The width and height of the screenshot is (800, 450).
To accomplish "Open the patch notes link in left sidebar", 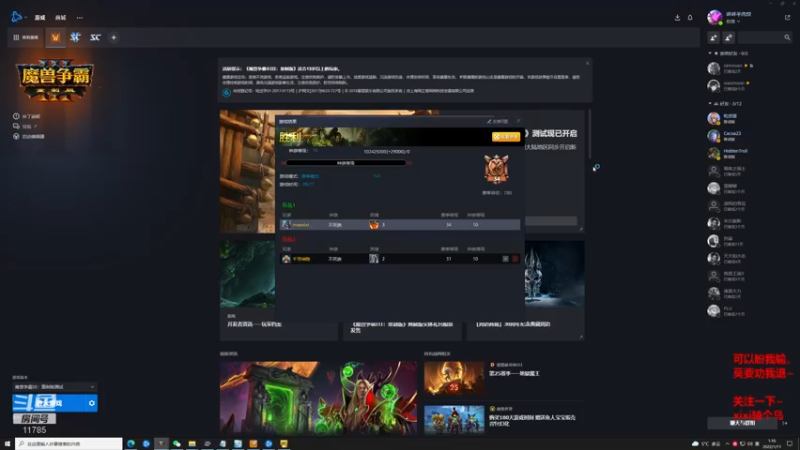I will [27, 116].
